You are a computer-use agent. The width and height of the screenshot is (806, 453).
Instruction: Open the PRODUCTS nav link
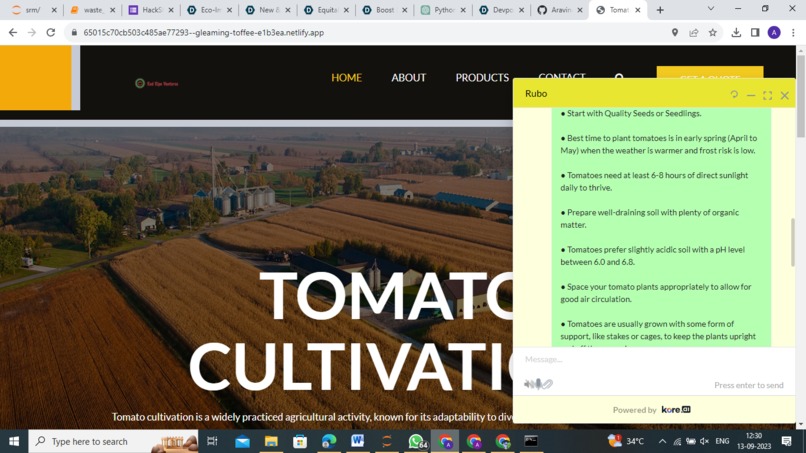[482, 78]
